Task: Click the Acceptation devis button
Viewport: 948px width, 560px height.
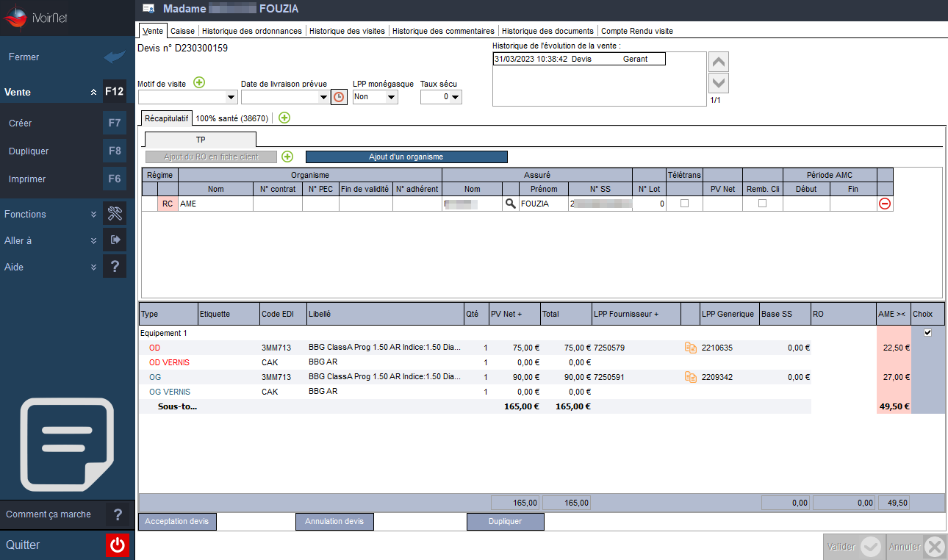Action: tap(177, 522)
